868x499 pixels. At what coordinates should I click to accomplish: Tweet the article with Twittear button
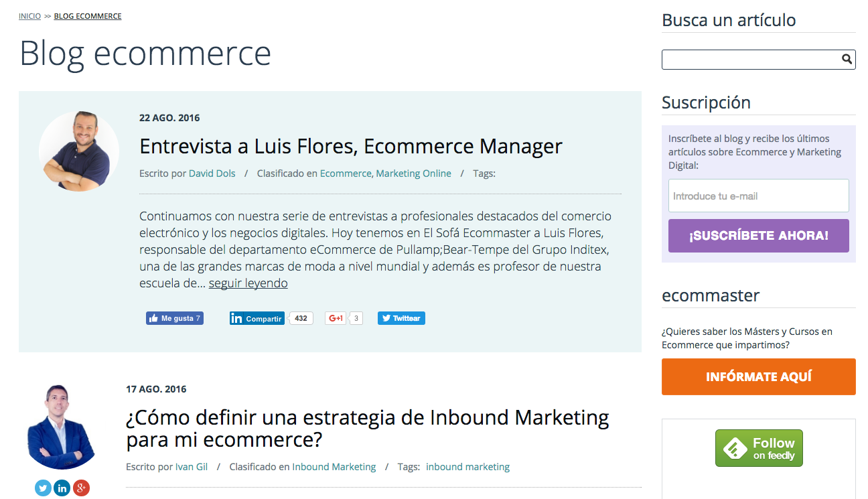[401, 318]
